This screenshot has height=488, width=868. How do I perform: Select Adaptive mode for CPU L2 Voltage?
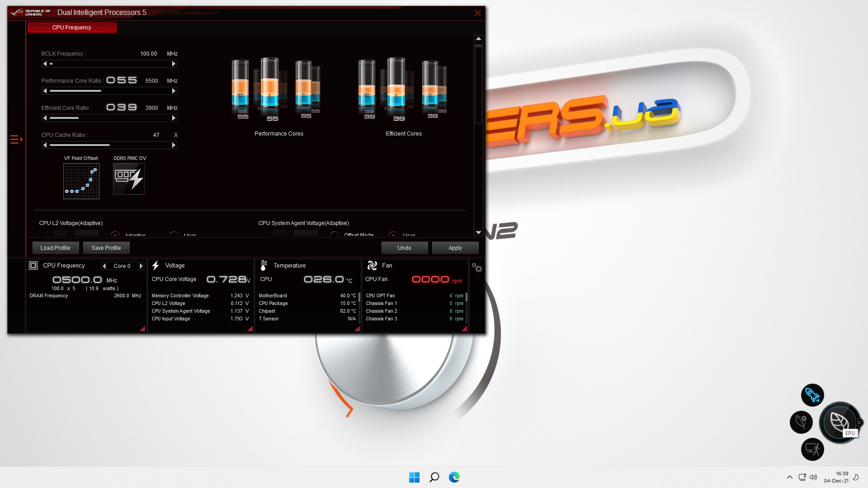(x=115, y=235)
